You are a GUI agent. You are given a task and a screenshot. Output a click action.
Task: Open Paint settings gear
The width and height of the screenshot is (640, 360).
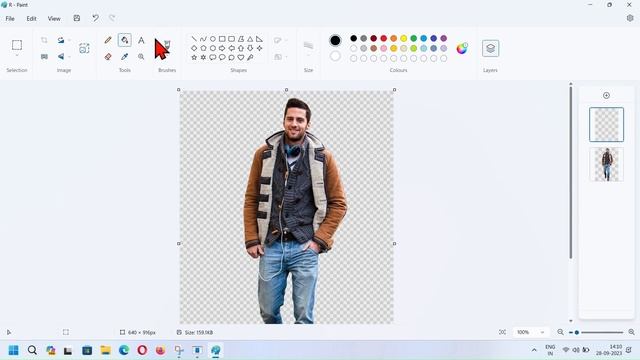[x=630, y=18]
